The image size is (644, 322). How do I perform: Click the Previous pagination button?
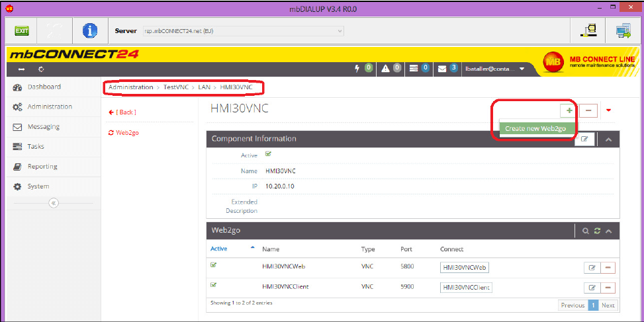(573, 305)
